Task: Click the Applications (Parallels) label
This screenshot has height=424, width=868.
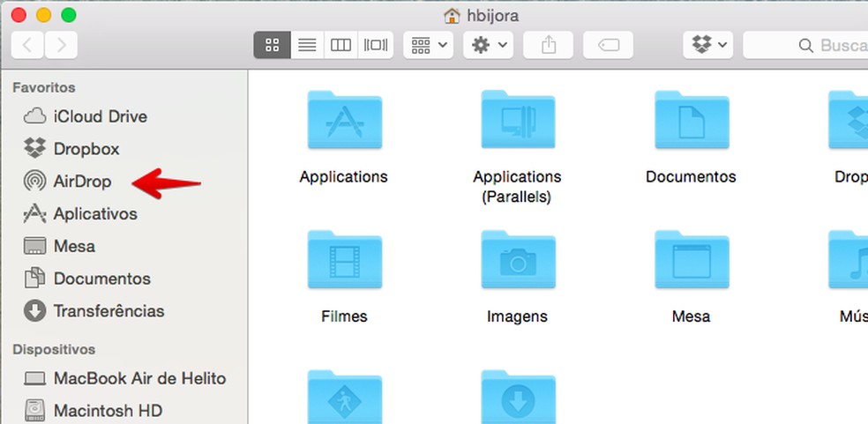Action: pyautogui.click(x=517, y=187)
